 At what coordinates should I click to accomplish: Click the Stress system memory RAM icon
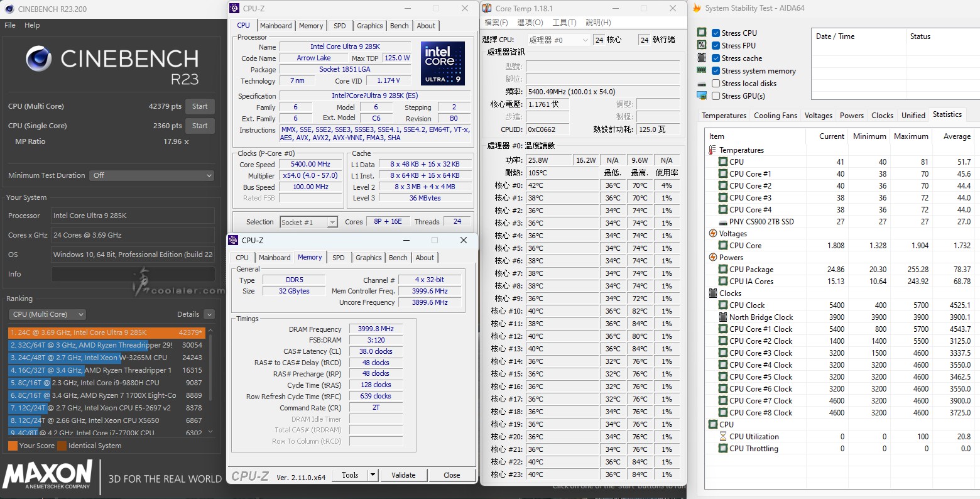coord(702,70)
